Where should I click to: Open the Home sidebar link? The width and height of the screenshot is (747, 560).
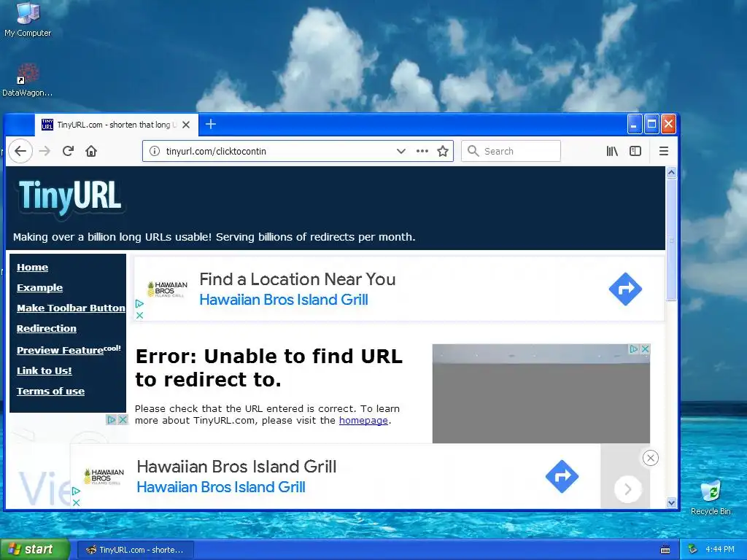click(32, 267)
